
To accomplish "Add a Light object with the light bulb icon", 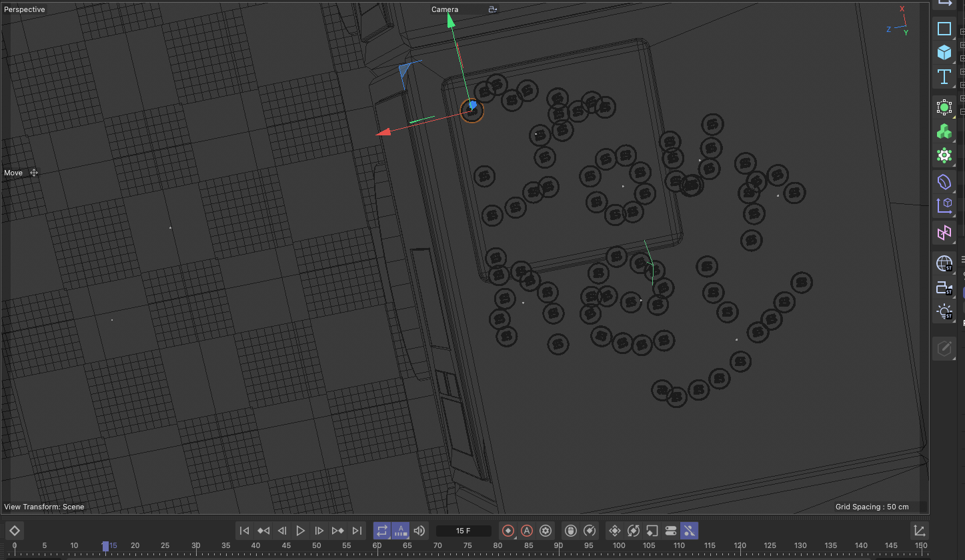I will point(944,312).
